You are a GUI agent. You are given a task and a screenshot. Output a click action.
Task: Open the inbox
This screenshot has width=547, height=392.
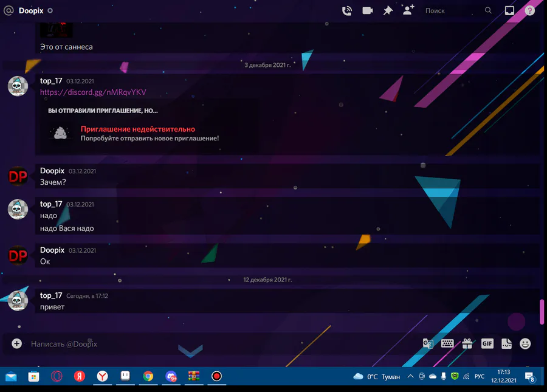point(509,11)
